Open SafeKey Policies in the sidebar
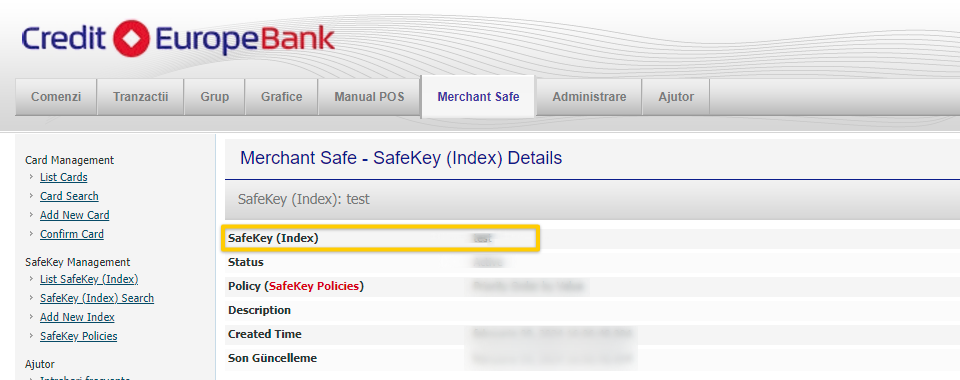 [x=78, y=337]
